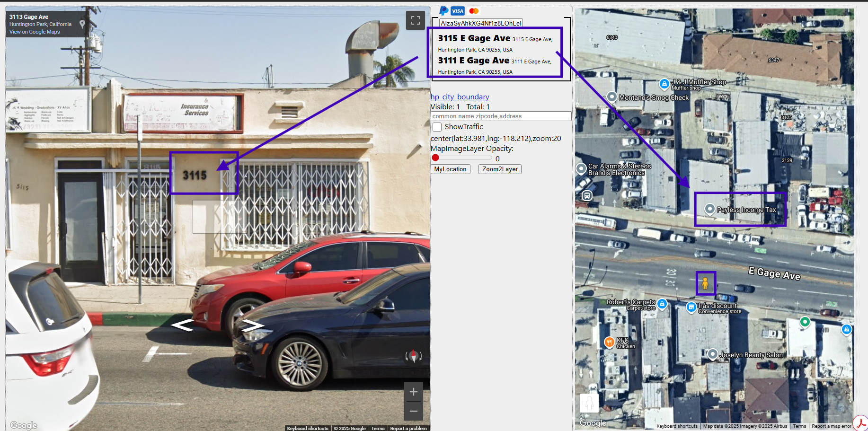This screenshot has height=431, width=868.
Task: Open J & J Muffler Shop marker
Action: 664,84
